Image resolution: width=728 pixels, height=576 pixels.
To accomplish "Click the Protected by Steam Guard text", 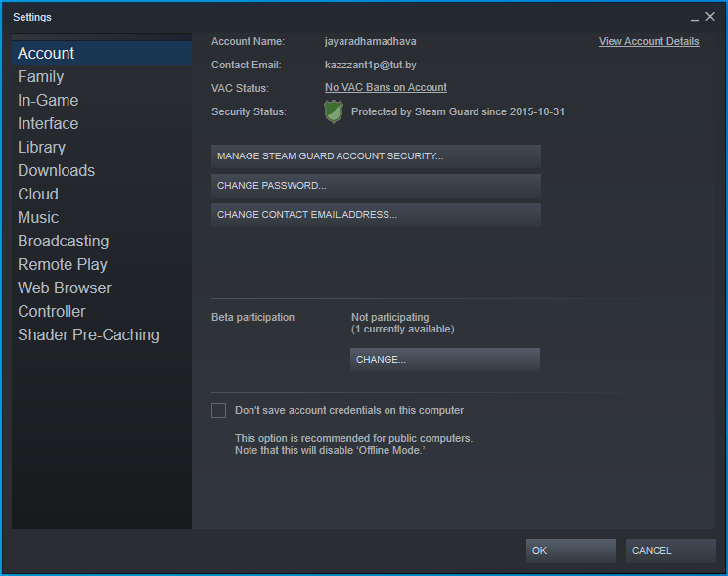I will [458, 111].
